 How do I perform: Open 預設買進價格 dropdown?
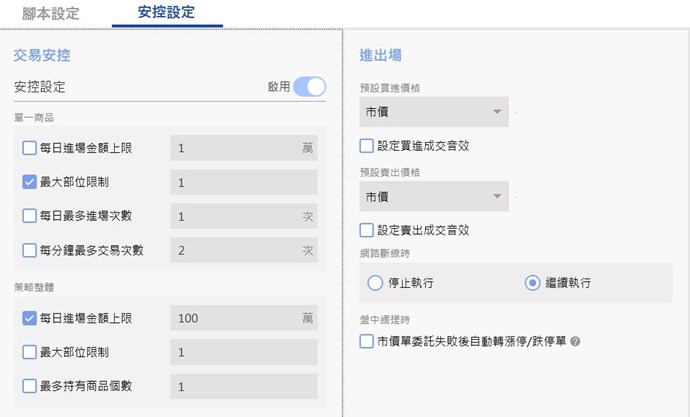(434, 112)
